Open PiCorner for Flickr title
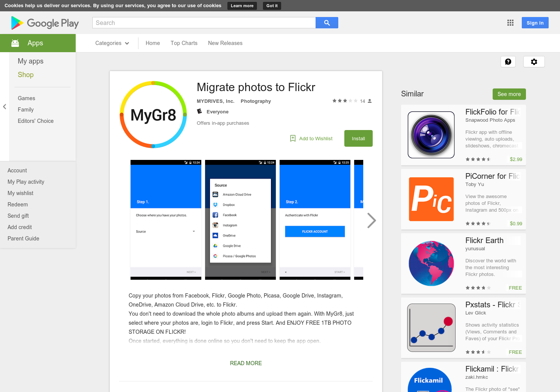This screenshot has width=560, height=392. point(493,176)
